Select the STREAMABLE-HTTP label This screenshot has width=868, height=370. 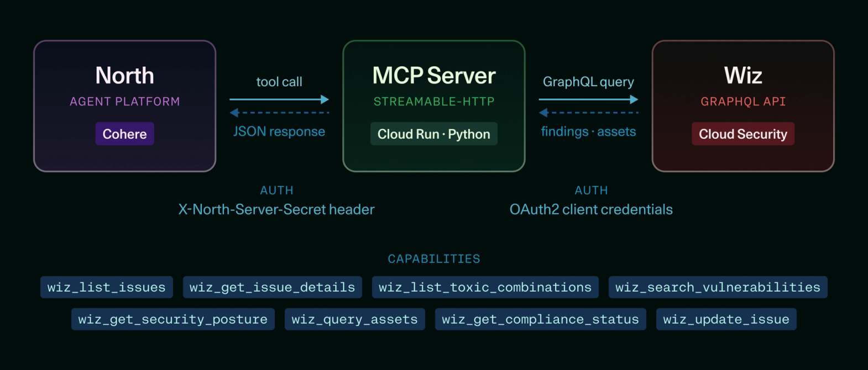(x=434, y=102)
